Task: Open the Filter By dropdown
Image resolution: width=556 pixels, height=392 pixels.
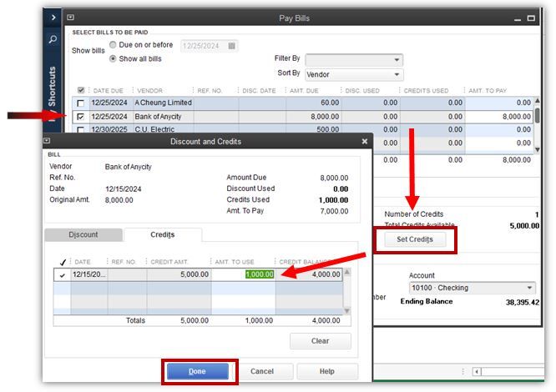Action: coord(354,60)
